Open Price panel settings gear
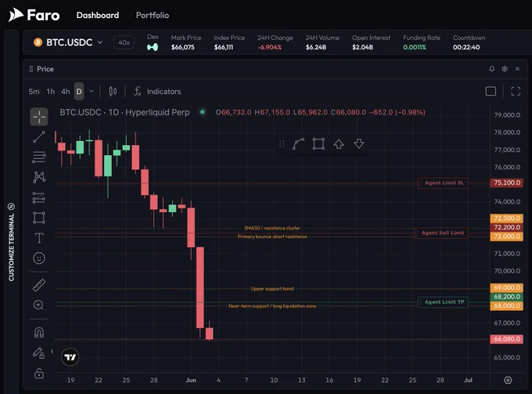Image resolution: width=532 pixels, height=394 pixels. (x=505, y=69)
